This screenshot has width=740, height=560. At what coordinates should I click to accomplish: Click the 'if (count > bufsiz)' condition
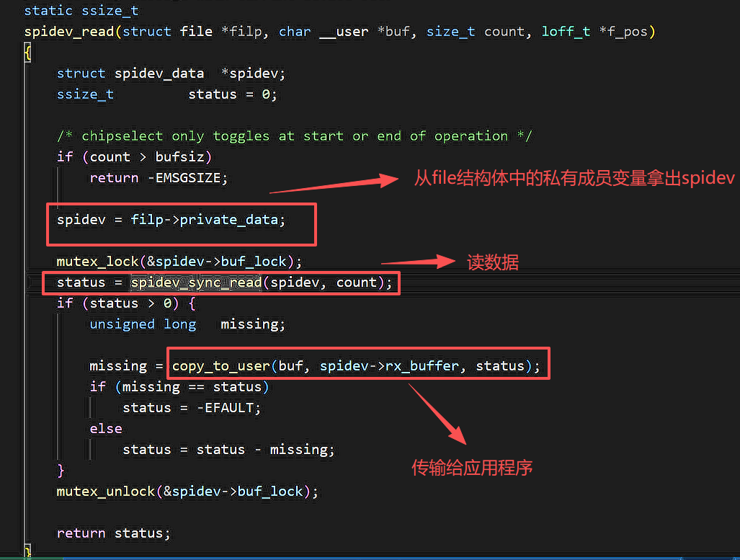point(135,157)
